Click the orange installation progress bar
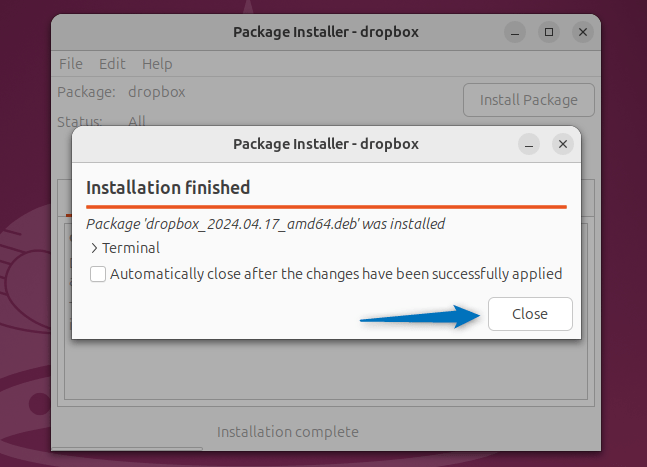The height and width of the screenshot is (467, 647). click(x=326, y=207)
